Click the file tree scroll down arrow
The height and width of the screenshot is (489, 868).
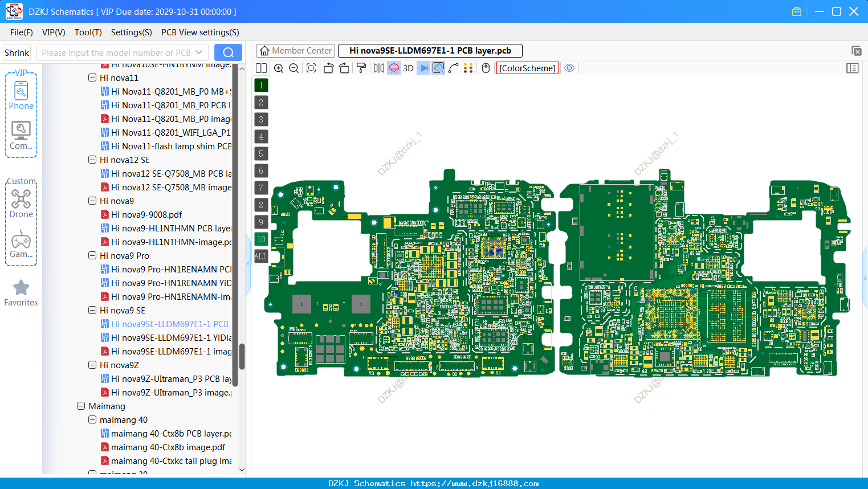(x=242, y=470)
